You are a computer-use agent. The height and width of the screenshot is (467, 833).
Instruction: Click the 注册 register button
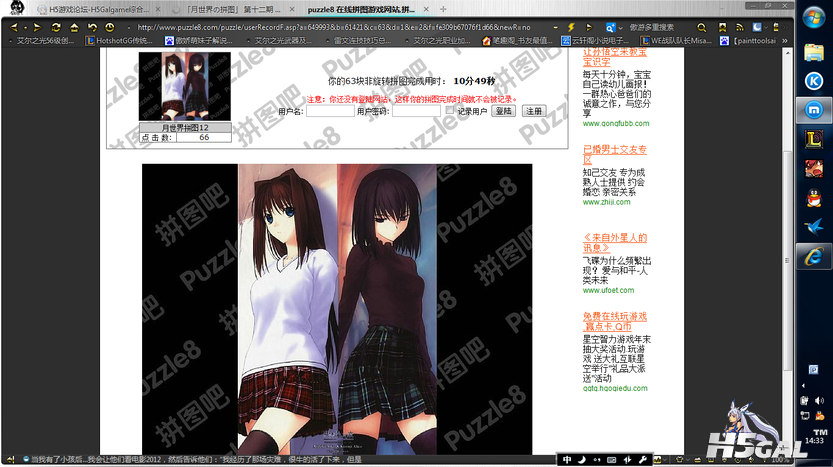pyautogui.click(x=534, y=111)
